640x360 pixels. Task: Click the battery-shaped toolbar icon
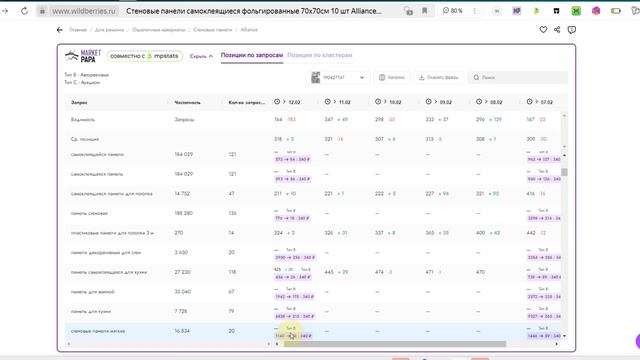pyautogui.click(x=616, y=11)
